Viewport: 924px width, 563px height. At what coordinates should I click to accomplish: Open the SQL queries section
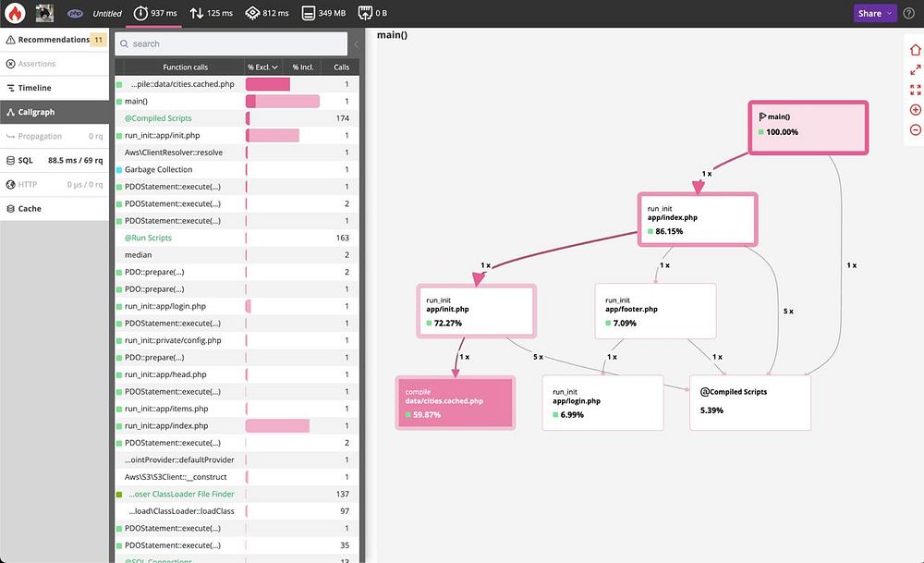click(55, 160)
